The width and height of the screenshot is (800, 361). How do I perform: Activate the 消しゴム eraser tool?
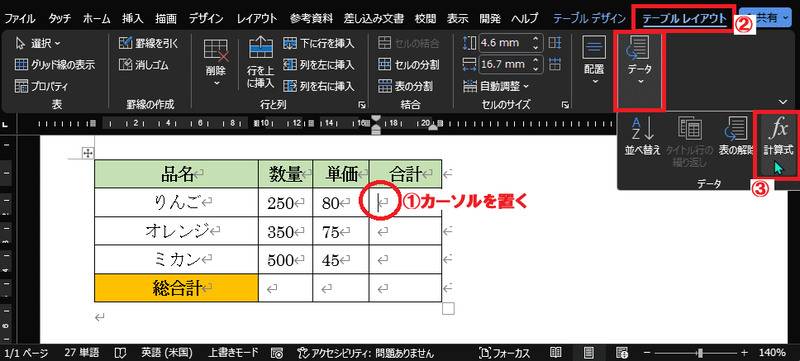[x=143, y=65]
